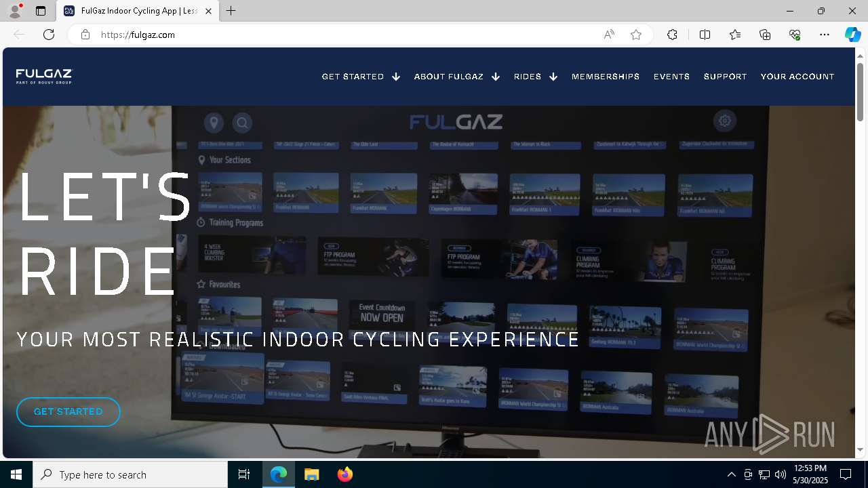
Task: Open the Rides menu
Action: click(x=528, y=77)
